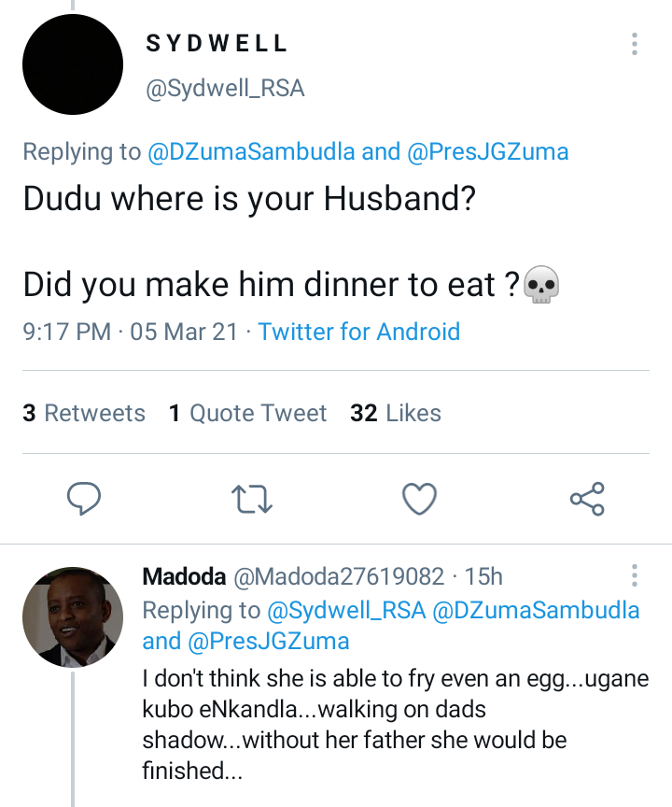Viewport: 672px width, 807px height.
Task: Like the tweet with heart icon
Action: tap(419, 499)
